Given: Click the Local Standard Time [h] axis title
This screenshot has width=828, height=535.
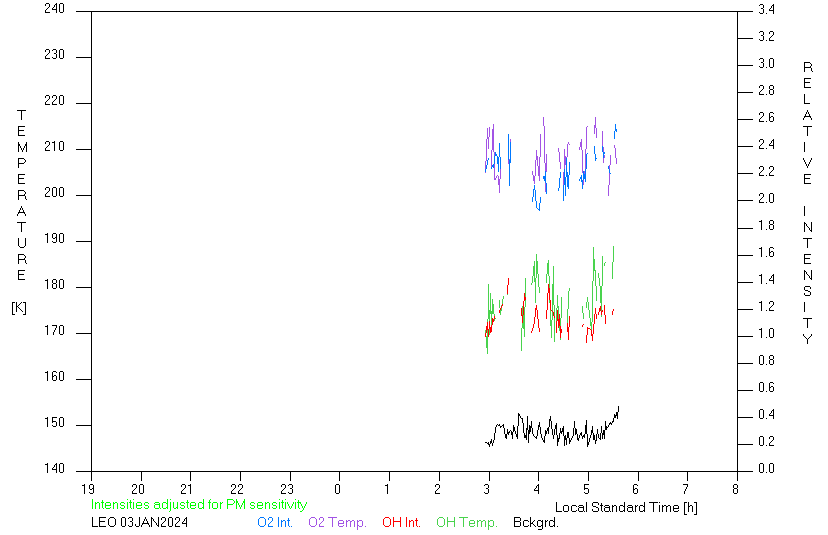Looking at the screenshot, I should 626,508.
